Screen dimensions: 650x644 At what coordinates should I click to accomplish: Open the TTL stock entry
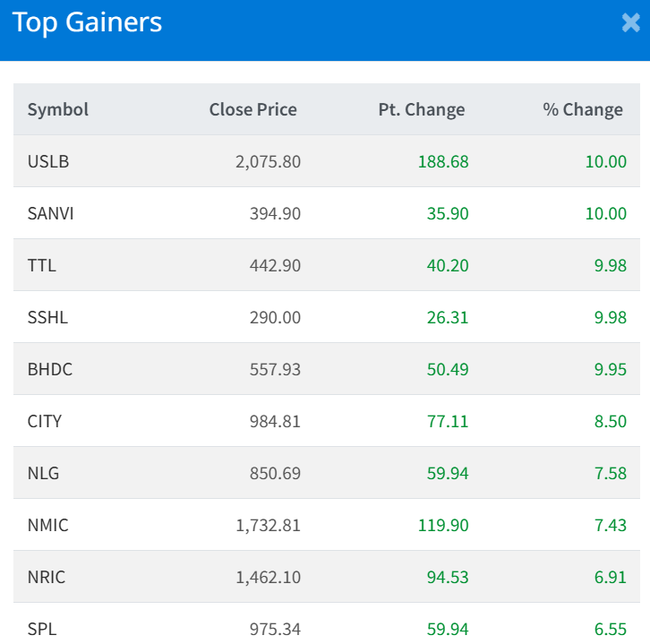coord(42,266)
